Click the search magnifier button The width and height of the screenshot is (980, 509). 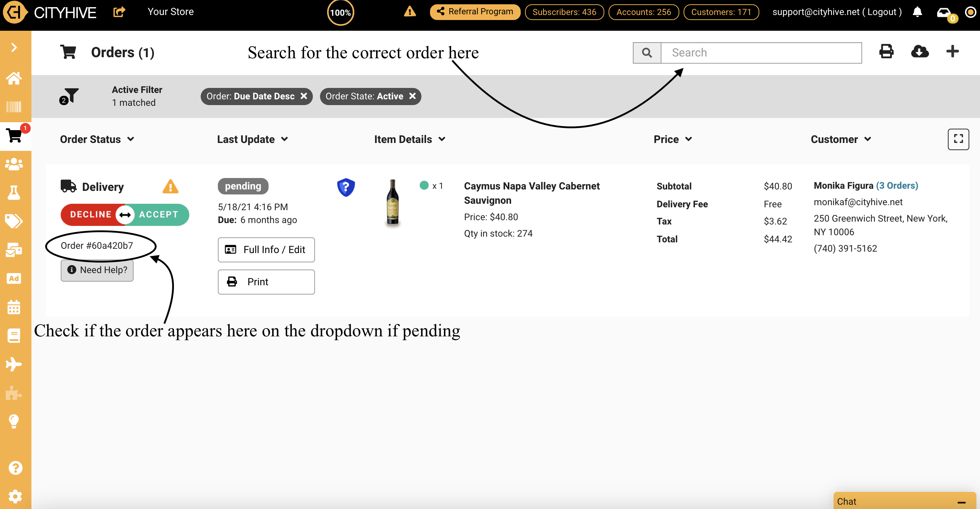647,53
